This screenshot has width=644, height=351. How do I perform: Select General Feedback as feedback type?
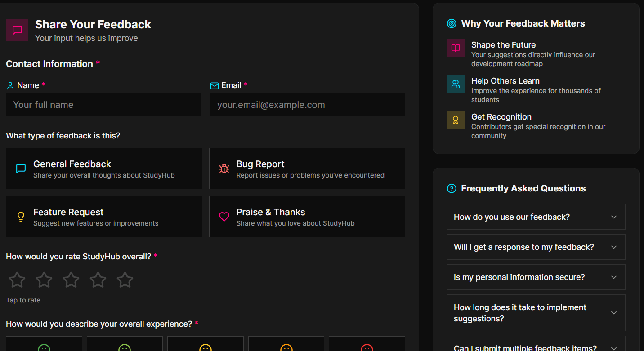pyautogui.click(x=104, y=169)
